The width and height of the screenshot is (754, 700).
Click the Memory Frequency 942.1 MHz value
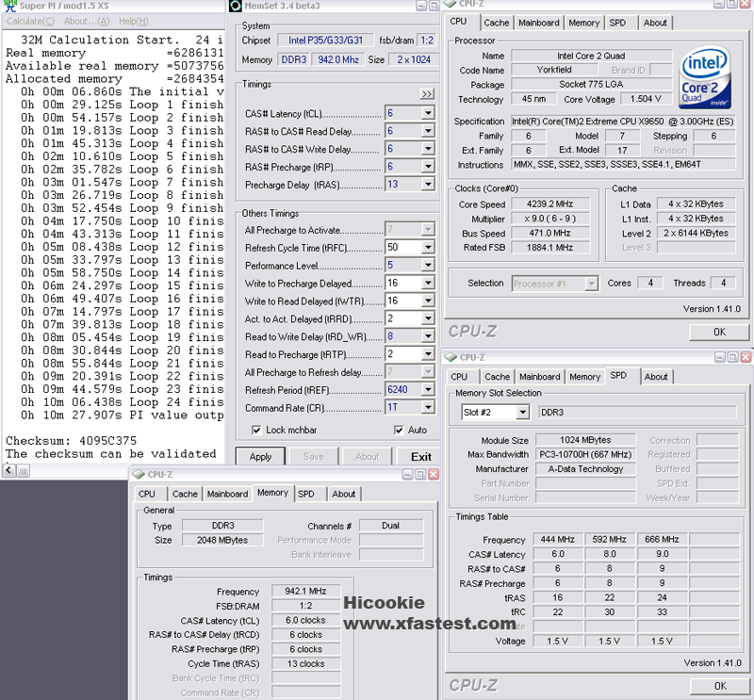[305, 591]
